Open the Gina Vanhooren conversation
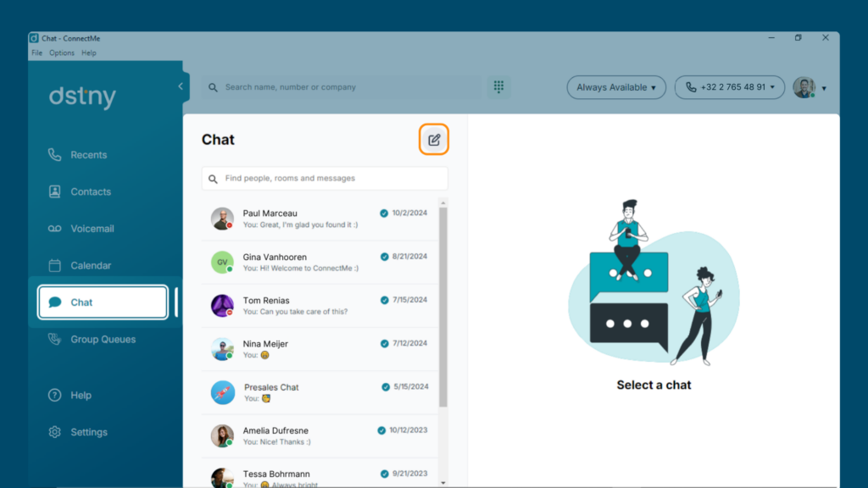 click(320, 263)
